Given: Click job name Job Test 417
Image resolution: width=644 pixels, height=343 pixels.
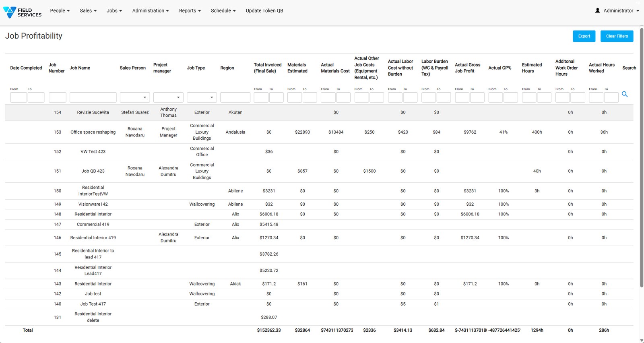Looking at the screenshot, I should pyautogui.click(x=93, y=304).
